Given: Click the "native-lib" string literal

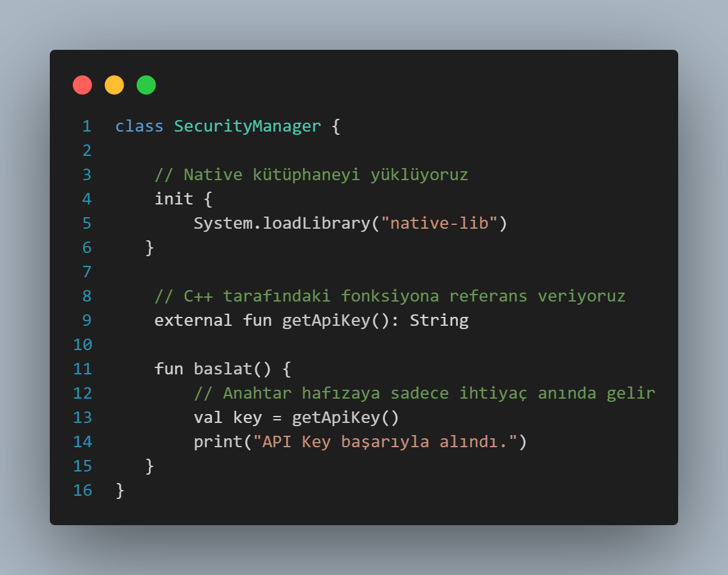Looking at the screenshot, I should [x=439, y=224].
